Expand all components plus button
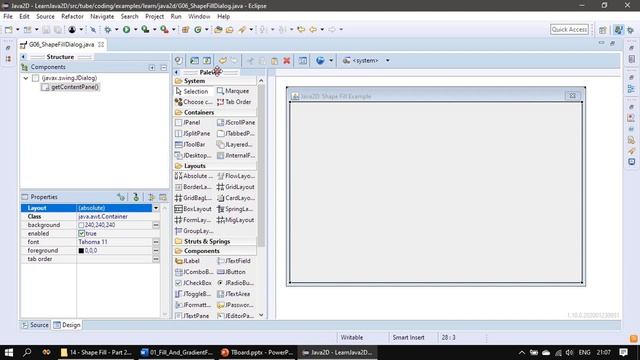640x360 pixels. pos(152,67)
